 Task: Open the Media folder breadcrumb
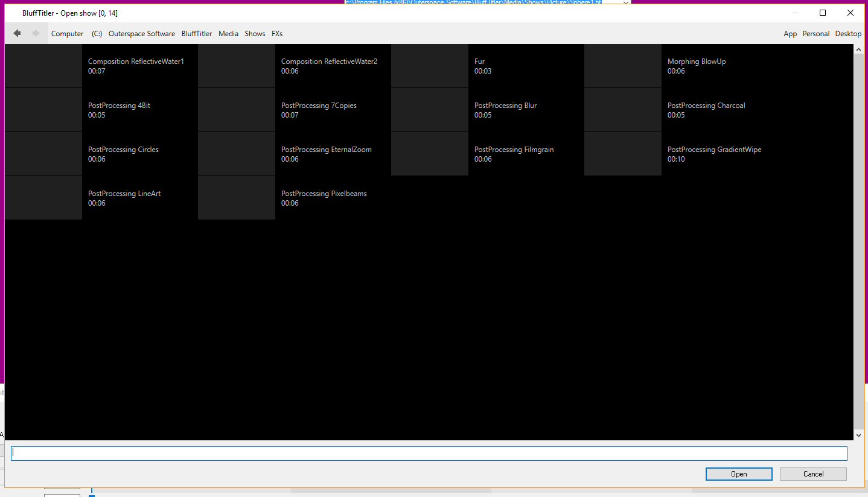point(228,34)
